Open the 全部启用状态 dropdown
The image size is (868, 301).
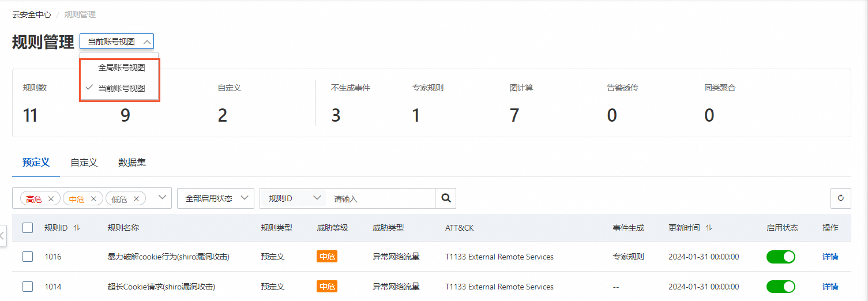pyautogui.click(x=216, y=198)
